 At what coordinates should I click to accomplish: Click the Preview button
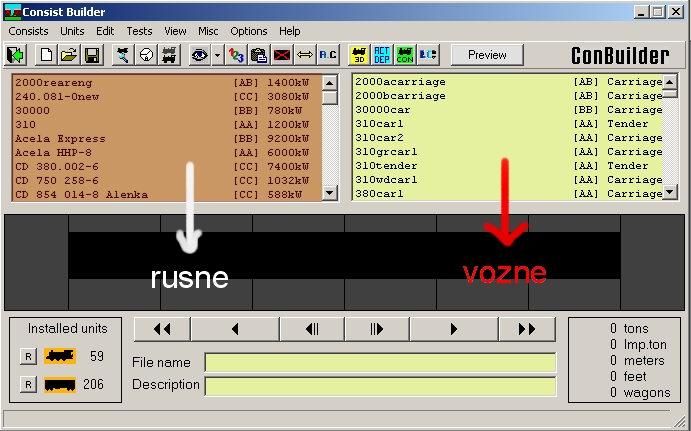coord(487,55)
